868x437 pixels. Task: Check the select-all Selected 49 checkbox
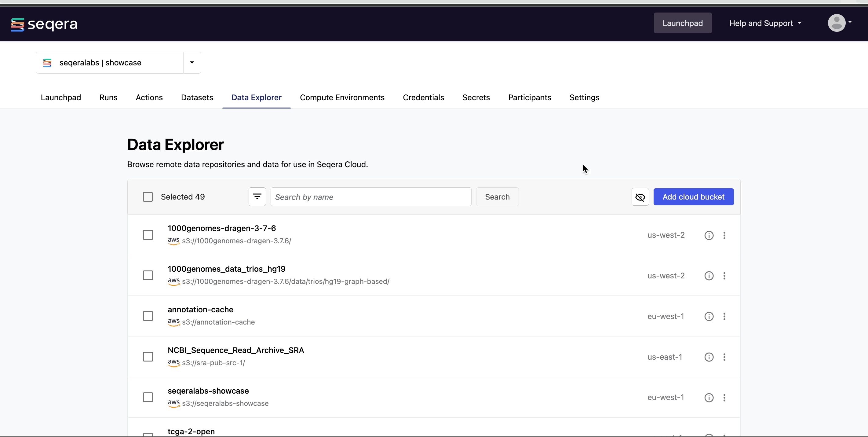pyautogui.click(x=148, y=197)
